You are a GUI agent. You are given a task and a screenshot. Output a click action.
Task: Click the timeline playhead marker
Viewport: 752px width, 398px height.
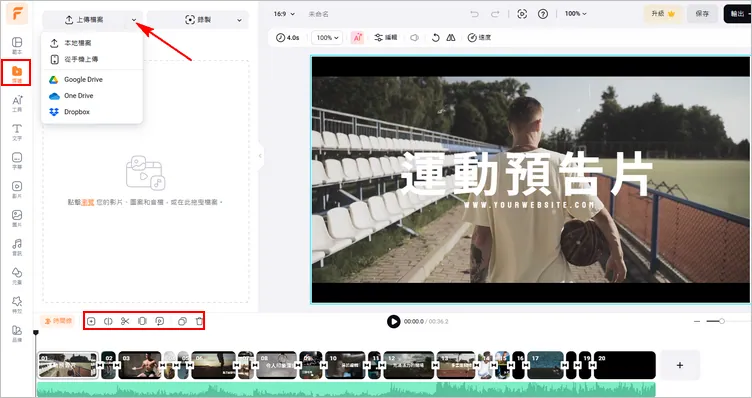35,332
